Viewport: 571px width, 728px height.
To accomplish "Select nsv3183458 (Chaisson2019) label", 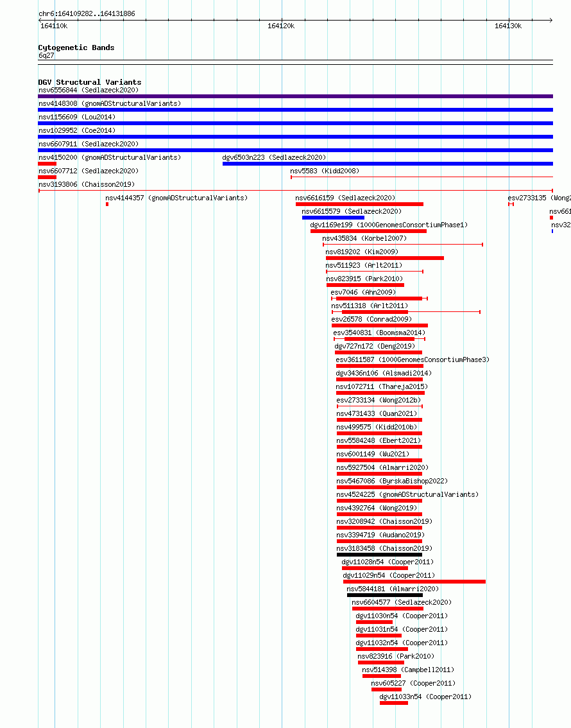I will point(384,548).
